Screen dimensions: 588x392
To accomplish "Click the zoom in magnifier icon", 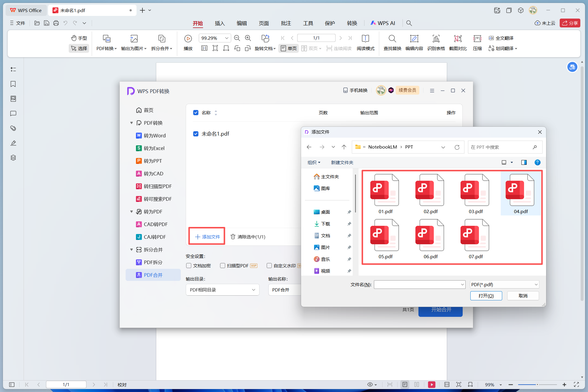I will (x=248, y=38).
